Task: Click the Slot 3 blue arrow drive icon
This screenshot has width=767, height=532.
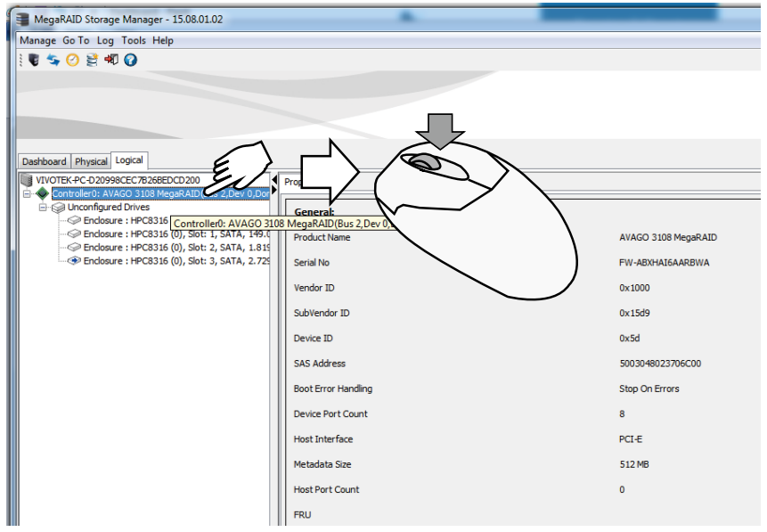Action: click(74, 261)
